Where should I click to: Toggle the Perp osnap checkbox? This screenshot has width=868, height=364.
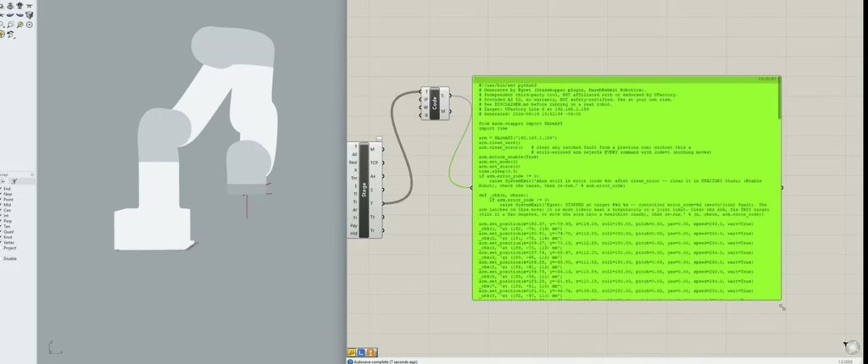tap(1, 221)
